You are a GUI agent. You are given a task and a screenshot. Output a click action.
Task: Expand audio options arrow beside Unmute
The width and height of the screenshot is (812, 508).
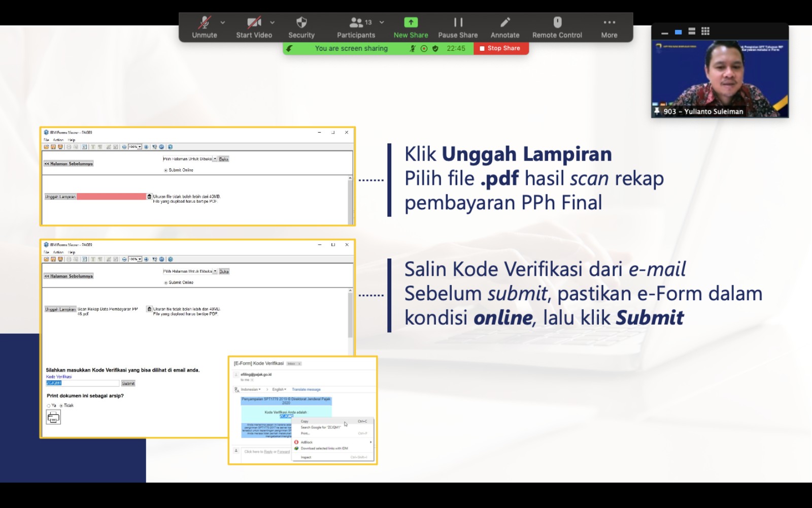coord(223,22)
